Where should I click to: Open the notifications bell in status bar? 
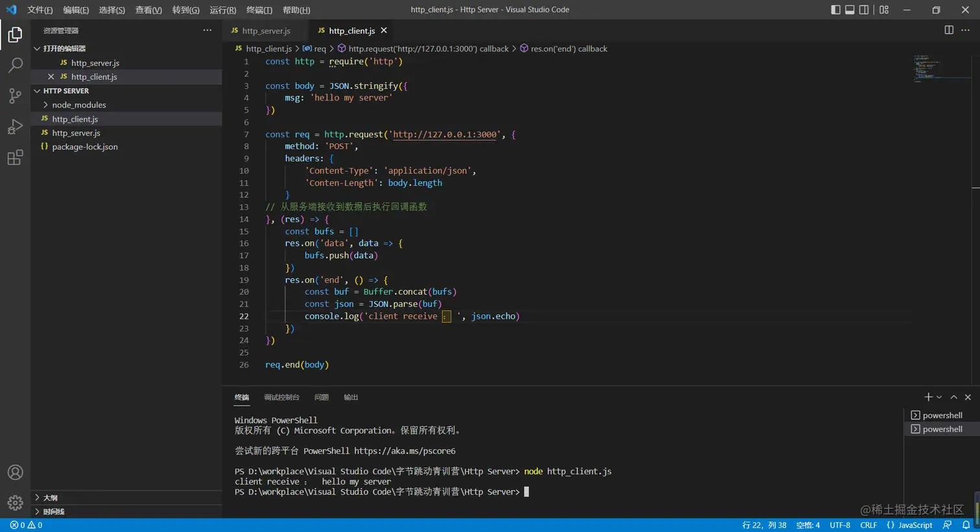coord(966,525)
